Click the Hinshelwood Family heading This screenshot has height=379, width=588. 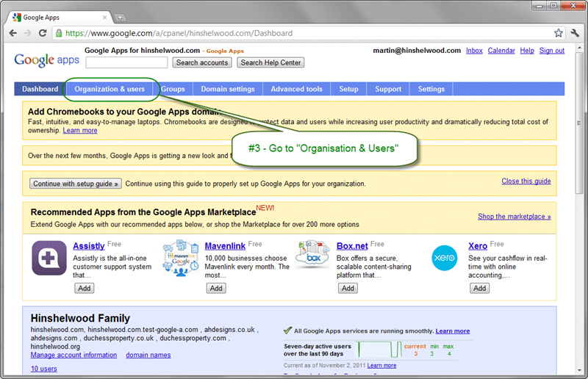[80, 318]
